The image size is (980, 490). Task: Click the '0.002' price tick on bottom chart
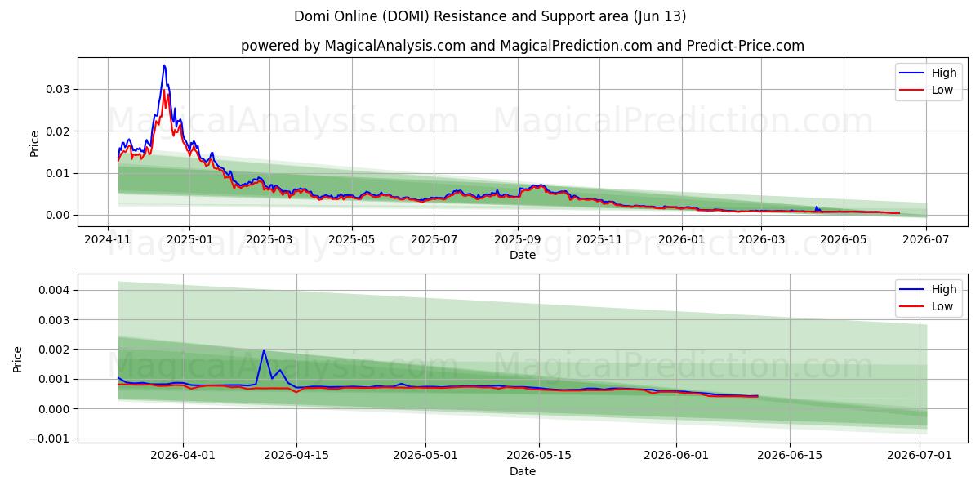coord(56,350)
